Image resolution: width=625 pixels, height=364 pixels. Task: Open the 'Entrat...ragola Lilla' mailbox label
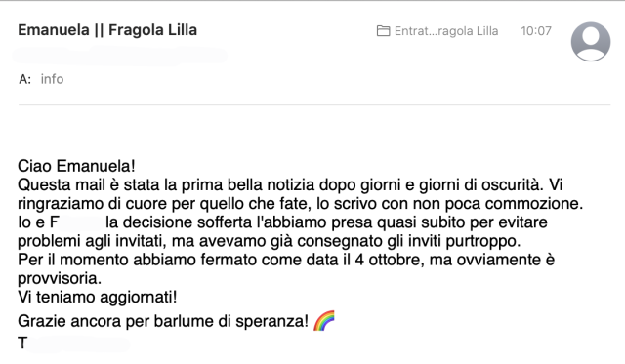(x=446, y=31)
